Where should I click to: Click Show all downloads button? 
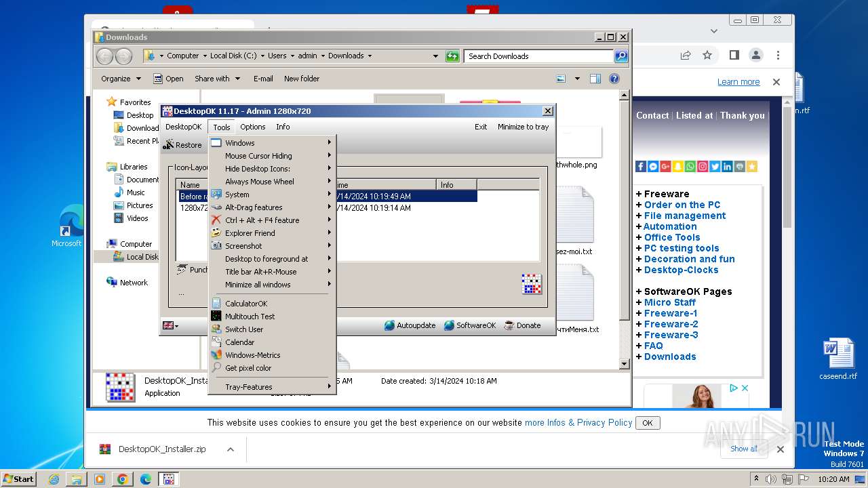(744, 449)
